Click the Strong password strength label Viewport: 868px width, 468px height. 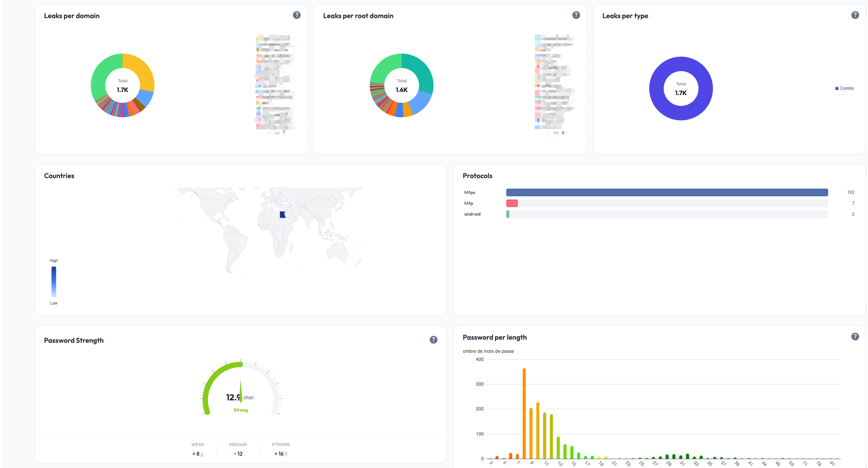point(240,410)
